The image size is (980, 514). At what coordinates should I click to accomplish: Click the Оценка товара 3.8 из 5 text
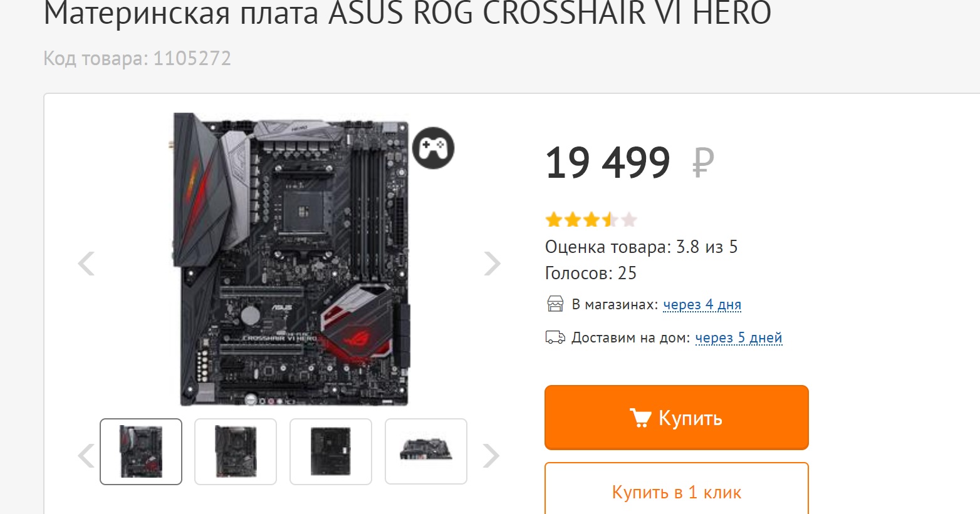coord(641,247)
